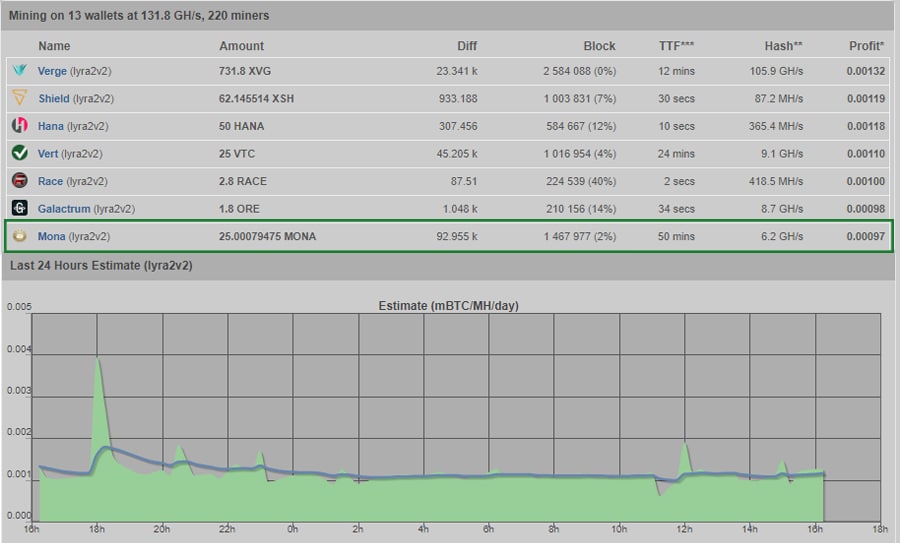Click the Race coin icon
Screen dimensions: 900x543
coord(19,181)
